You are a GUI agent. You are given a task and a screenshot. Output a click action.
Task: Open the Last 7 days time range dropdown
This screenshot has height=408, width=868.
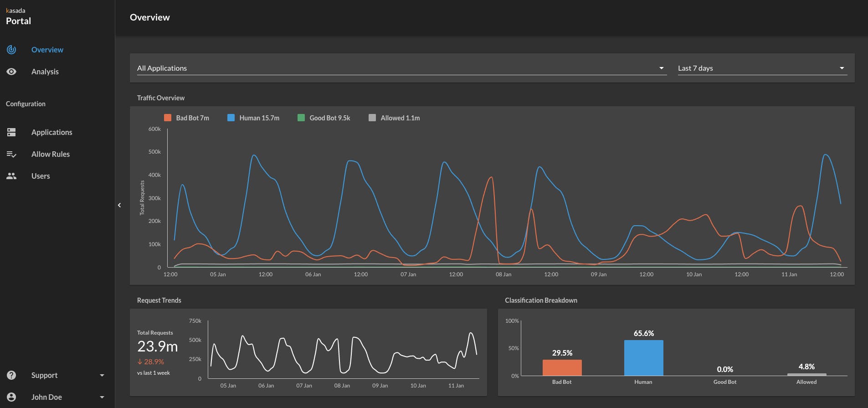pyautogui.click(x=763, y=68)
